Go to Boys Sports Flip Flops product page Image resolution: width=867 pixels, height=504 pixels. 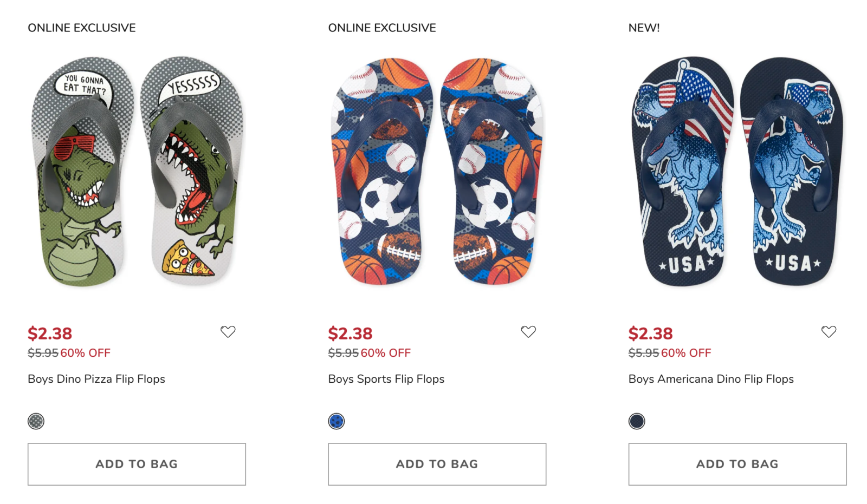[x=386, y=379]
